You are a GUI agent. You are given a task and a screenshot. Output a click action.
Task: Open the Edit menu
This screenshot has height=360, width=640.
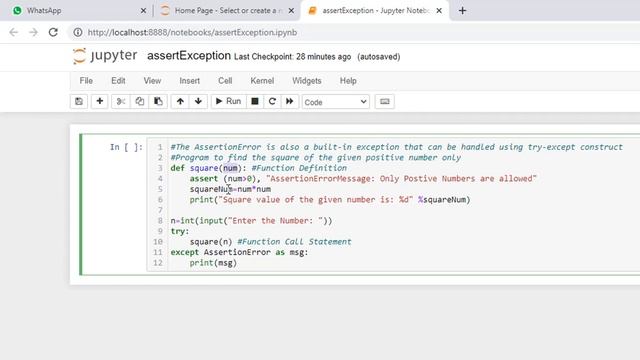coord(118,81)
